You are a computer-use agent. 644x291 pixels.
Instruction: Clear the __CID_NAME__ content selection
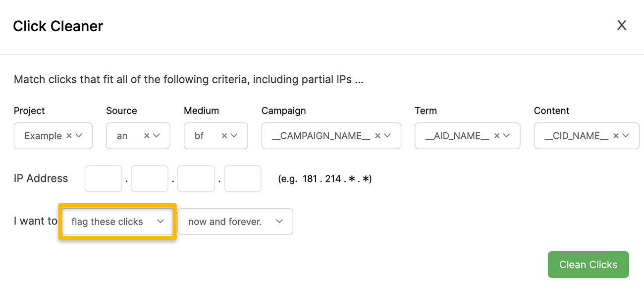tap(616, 136)
